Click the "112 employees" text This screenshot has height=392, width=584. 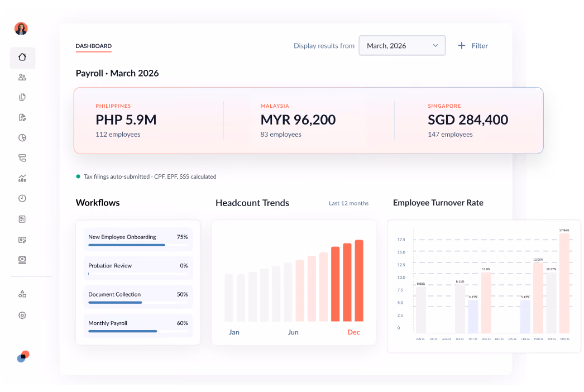click(x=118, y=134)
